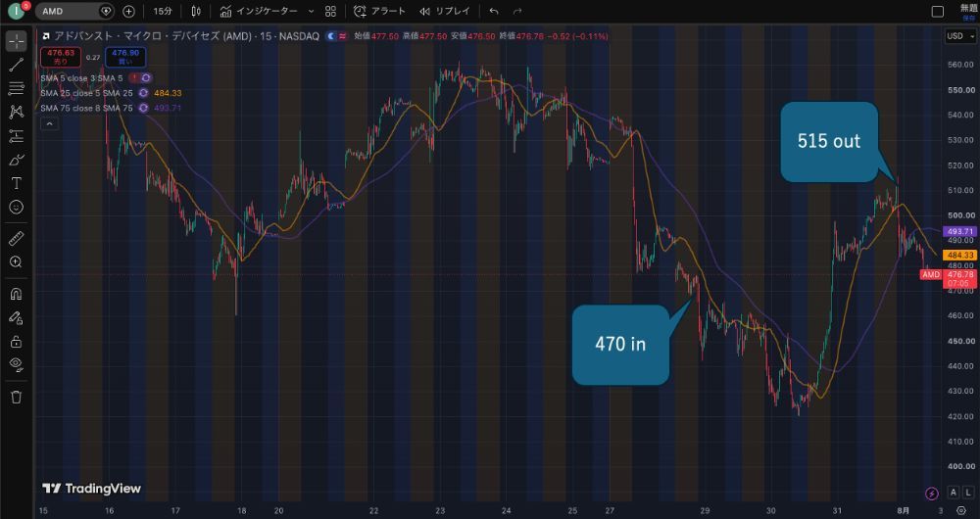Viewport: 980px width, 519px height.
Task: Select the 515 out callout note
Action: 829,142
